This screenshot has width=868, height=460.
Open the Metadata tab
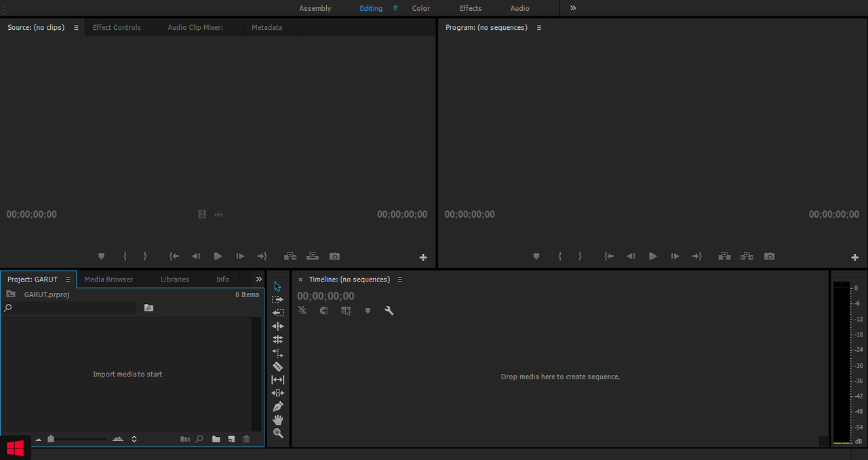click(x=267, y=28)
